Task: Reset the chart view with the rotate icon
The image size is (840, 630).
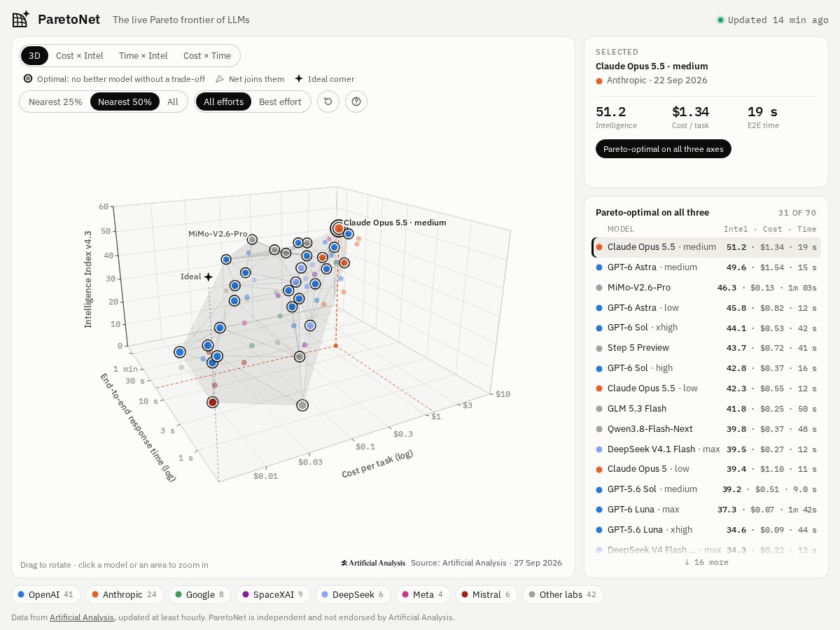Action: point(328,101)
